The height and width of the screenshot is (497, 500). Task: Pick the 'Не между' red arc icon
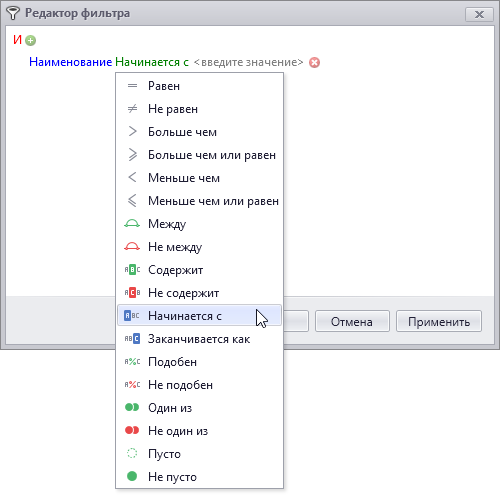click(x=132, y=247)
